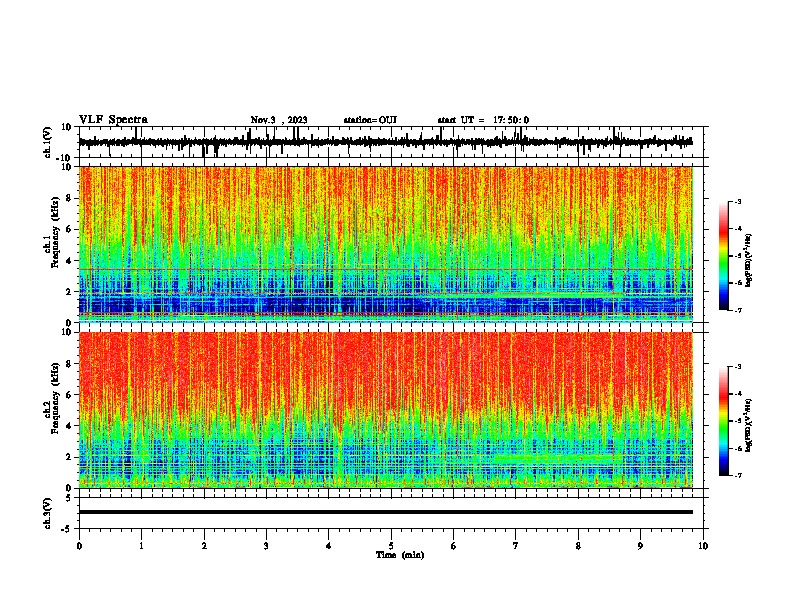Click time axis tick label "4"
This screenshot has height=612, width=792.
329,546
